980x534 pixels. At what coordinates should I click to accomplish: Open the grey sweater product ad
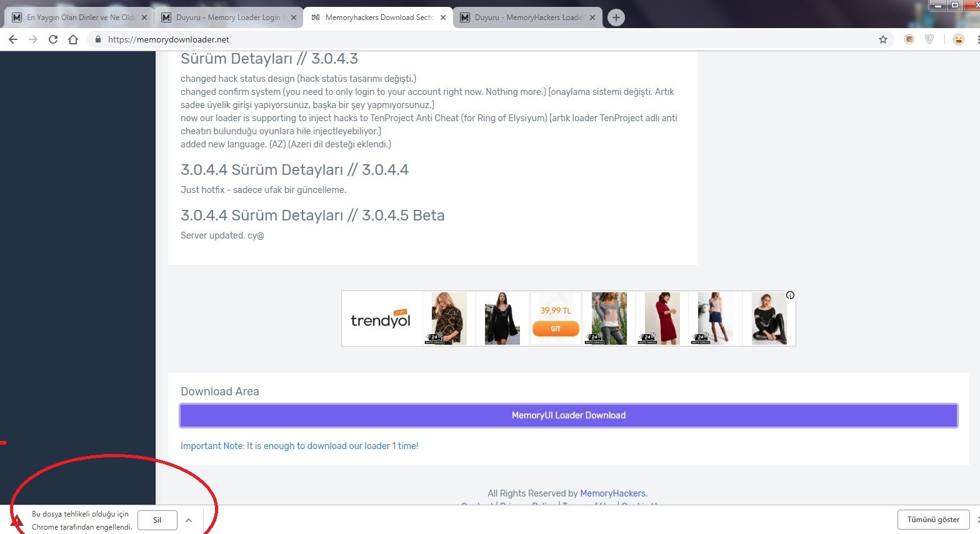(x=609, y=319)
